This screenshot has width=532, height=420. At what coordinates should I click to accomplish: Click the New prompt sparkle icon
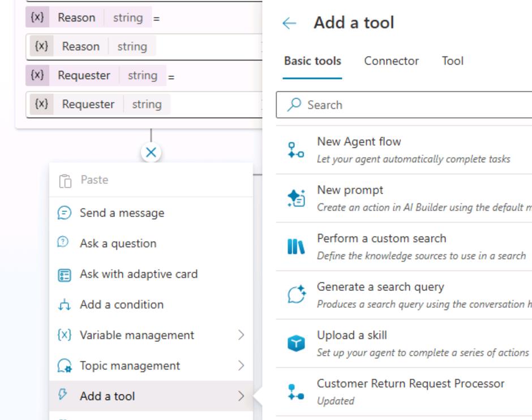click(x=296, y=198)
